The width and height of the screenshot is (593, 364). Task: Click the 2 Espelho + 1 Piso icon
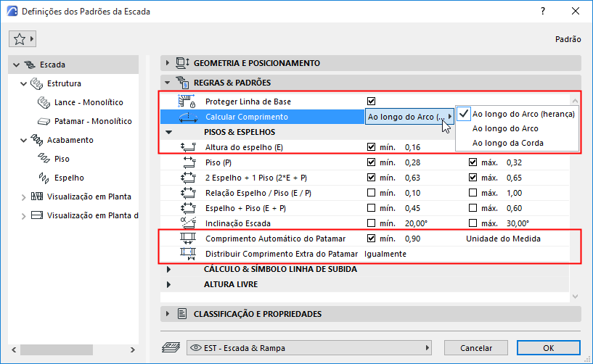click(x=188, y=178)
